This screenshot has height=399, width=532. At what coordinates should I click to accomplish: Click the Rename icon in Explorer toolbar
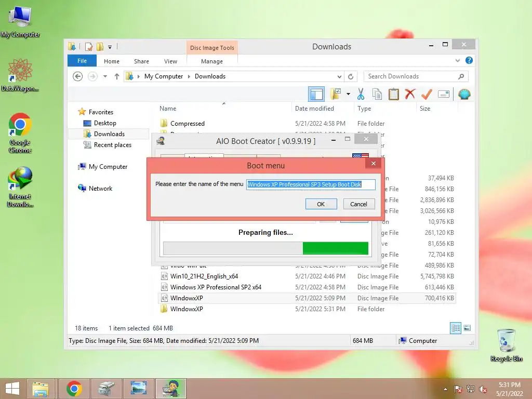[x=444, y=94]
